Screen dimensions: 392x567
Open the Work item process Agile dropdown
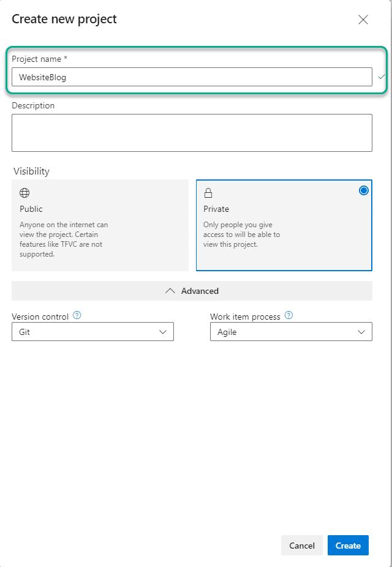click(x=291, y=332)
